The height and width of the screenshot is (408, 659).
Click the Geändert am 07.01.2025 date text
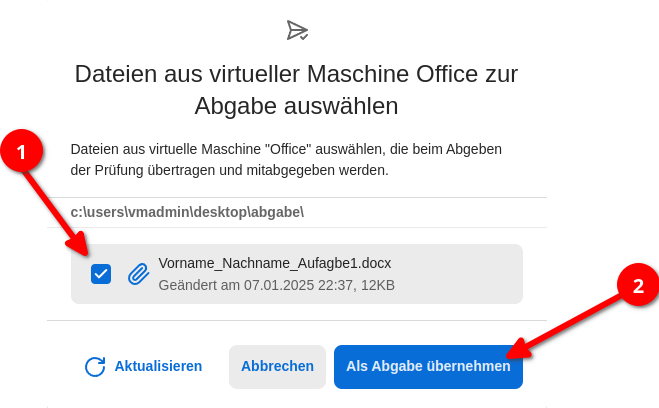coord(235,285)
